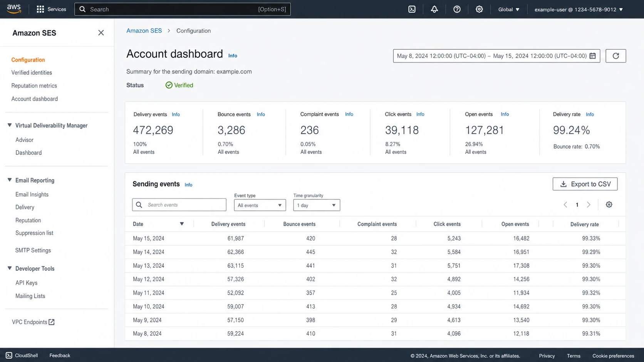Click the May 11, 2024 row date
Screen dimensions: 644x362
point(148,293)
